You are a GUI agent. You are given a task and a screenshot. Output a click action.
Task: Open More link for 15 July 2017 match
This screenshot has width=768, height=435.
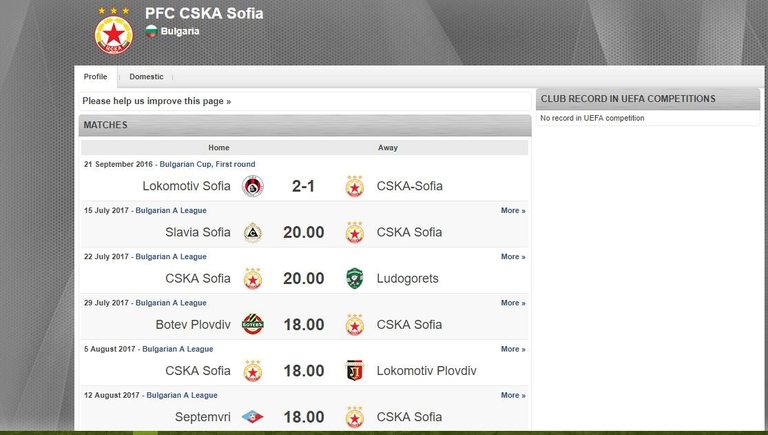click(512, 211)
